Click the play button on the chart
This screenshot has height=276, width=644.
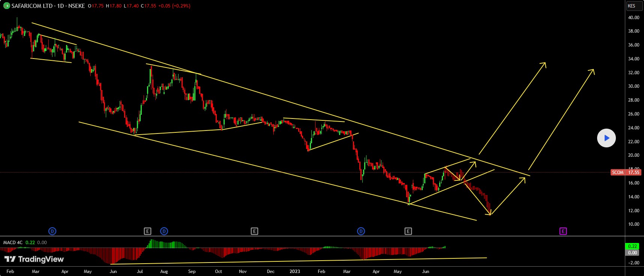coord(606,138)
